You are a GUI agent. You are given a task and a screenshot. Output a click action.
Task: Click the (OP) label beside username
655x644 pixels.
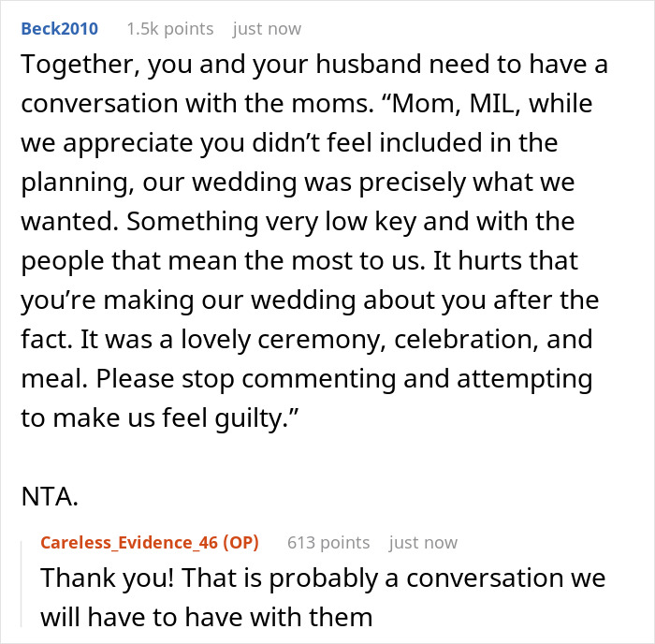(240, 542)
